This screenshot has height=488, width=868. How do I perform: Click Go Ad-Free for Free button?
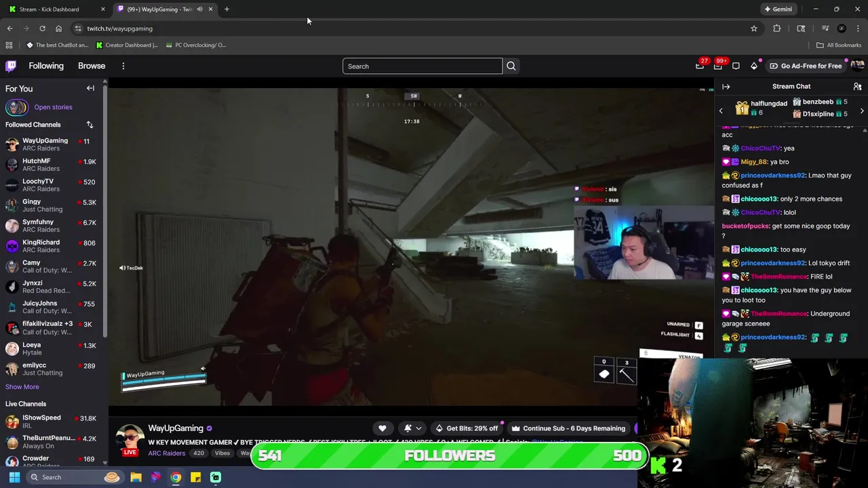806,66
